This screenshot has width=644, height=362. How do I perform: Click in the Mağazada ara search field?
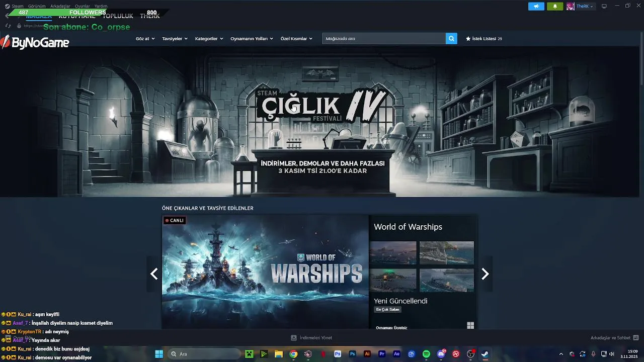(384, 38)
